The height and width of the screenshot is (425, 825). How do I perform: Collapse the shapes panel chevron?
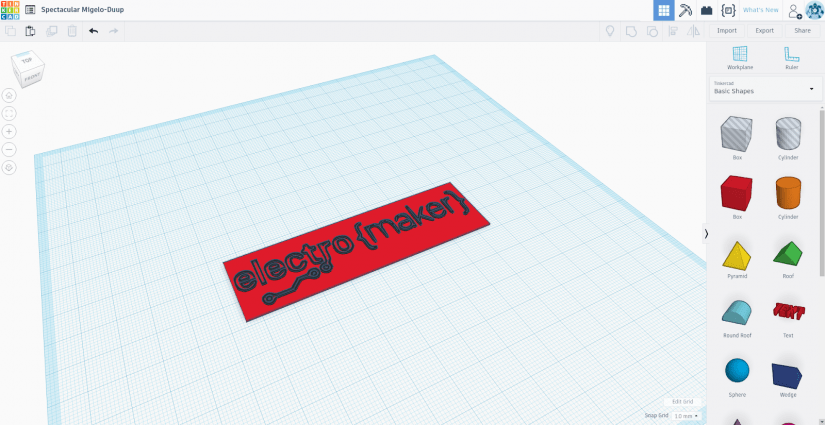coord(706,234)
